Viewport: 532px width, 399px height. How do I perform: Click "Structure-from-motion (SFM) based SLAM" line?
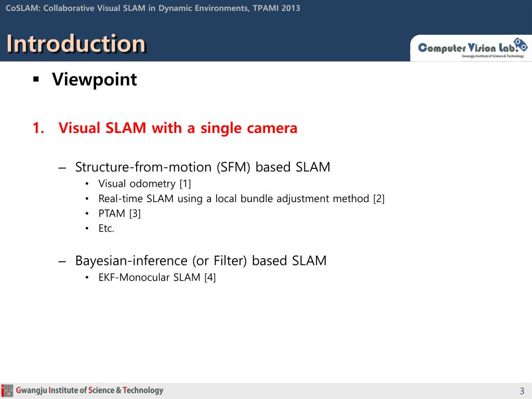click(x=203, y=167)
